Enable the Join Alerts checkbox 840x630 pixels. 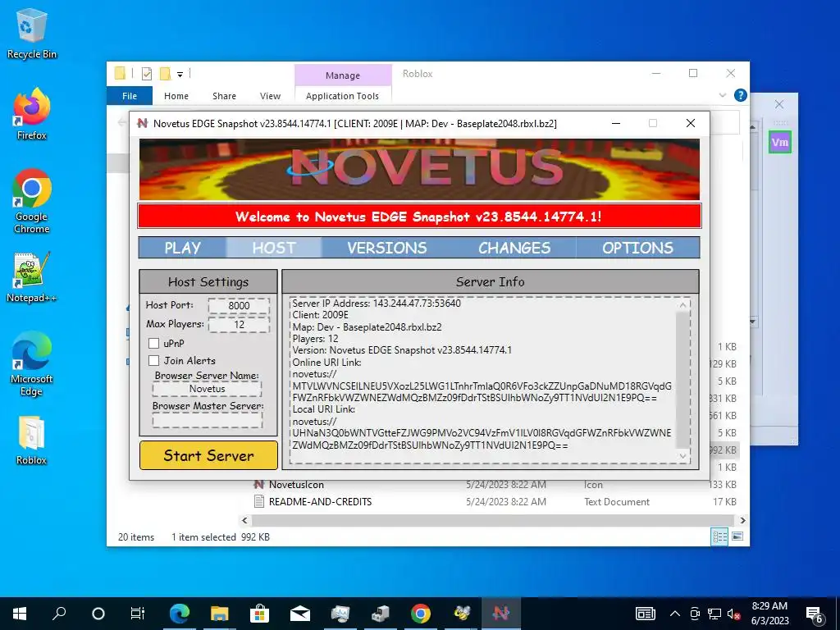coord(153,361)
